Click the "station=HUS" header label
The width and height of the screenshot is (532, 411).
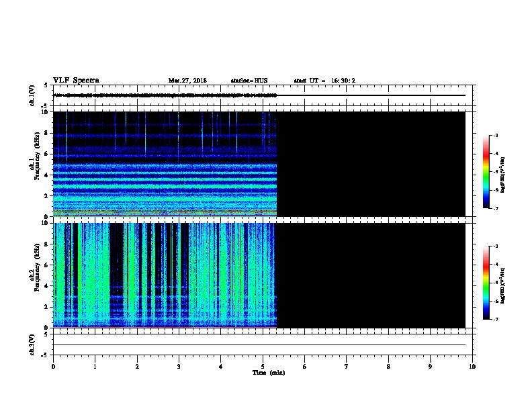point(249,81)
